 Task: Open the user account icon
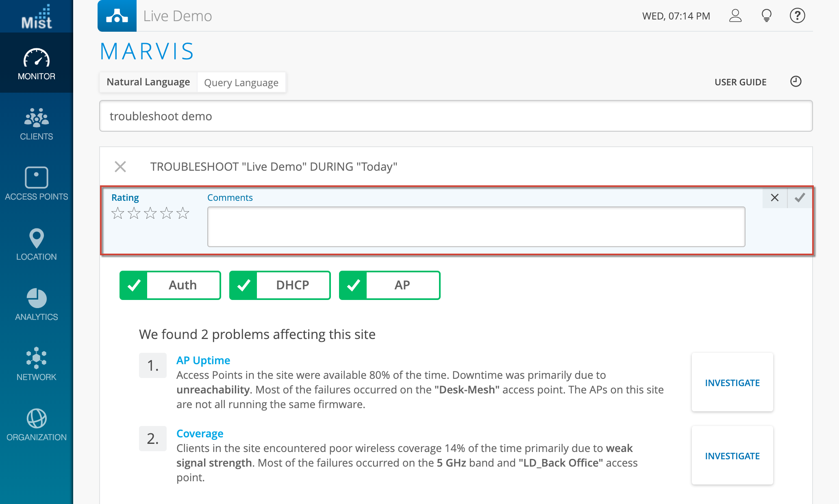735,16
